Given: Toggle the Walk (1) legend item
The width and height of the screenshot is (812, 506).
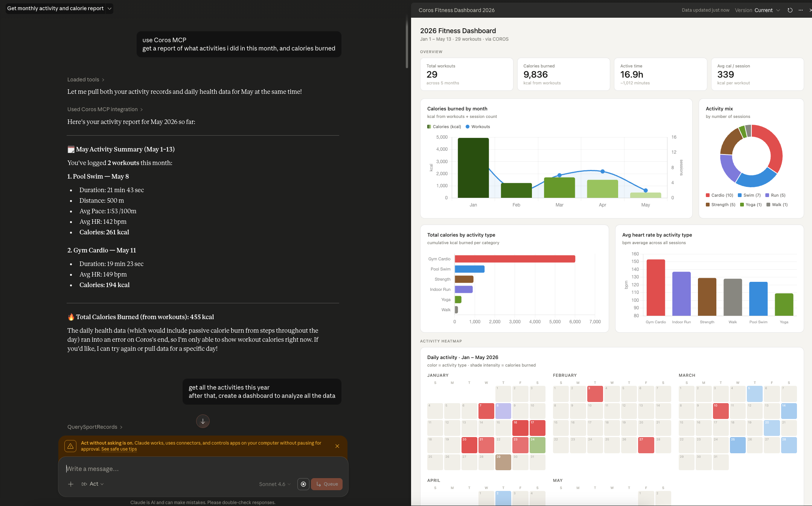Looking at the screenshot, I should click(777, 205).
